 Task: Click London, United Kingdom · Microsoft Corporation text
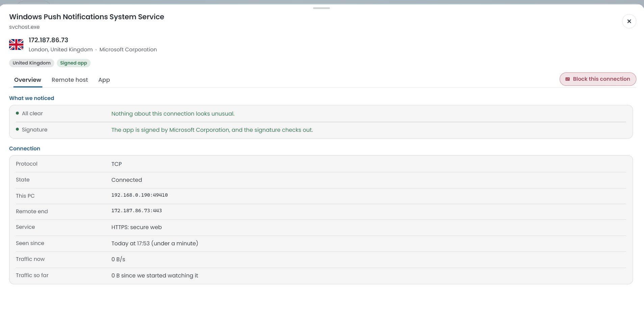(93, 50)
